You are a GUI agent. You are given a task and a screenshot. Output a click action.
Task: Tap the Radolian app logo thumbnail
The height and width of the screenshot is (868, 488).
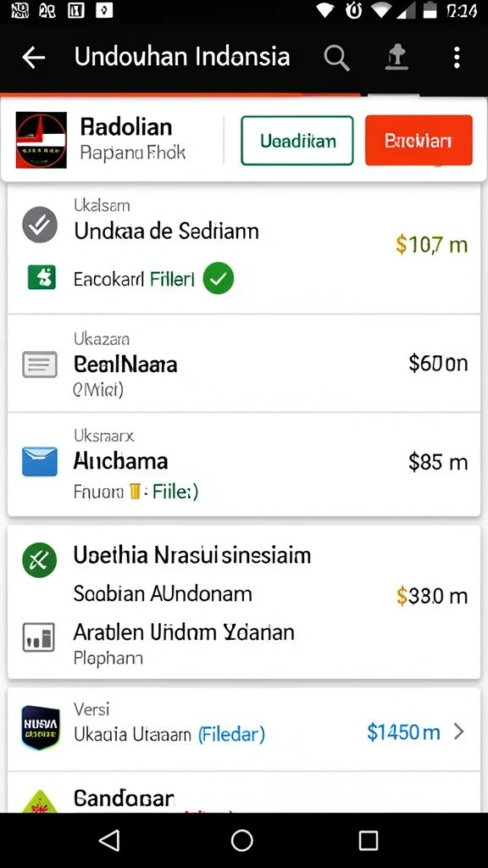click(x=42, y=140)
